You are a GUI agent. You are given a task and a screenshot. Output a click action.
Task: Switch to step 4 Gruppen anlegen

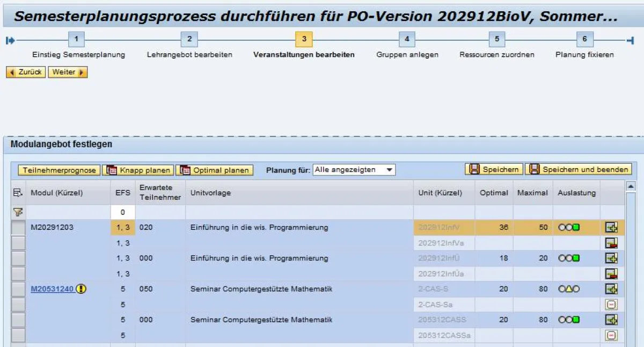[407, 39]
